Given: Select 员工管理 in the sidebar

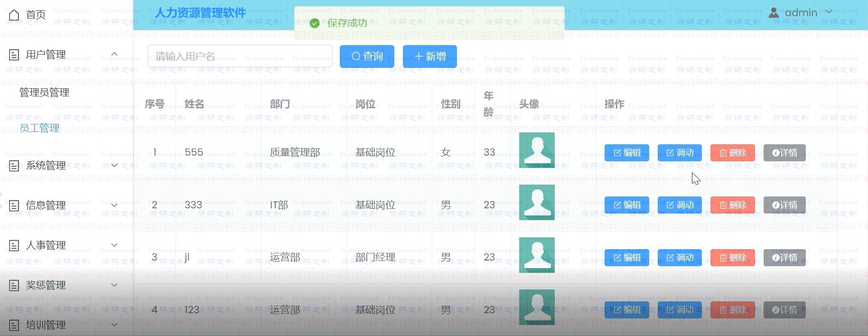Looking at the screenshot, I should [x=39, y=128].
